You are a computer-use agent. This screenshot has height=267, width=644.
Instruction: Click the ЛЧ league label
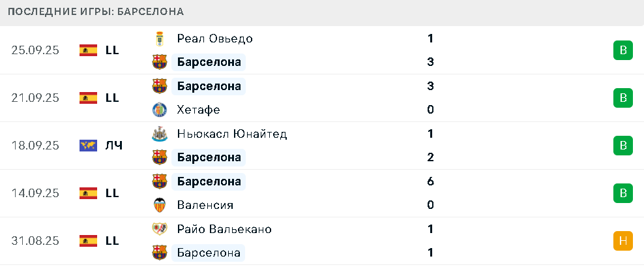(114, 146)
